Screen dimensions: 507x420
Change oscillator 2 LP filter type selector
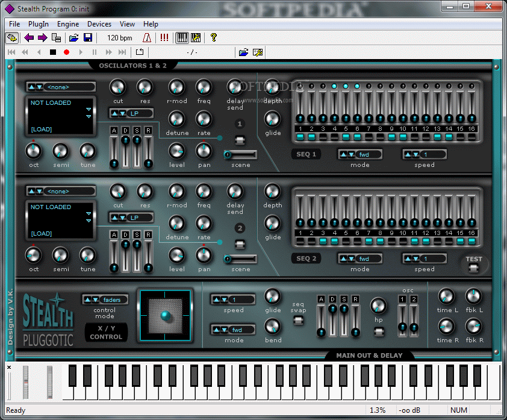[x=131, y=218]
